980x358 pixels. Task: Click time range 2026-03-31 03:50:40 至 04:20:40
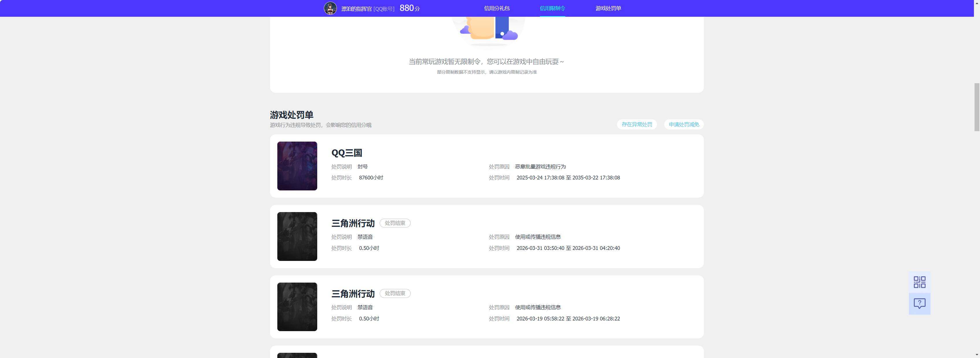click(x=568, y=248)
